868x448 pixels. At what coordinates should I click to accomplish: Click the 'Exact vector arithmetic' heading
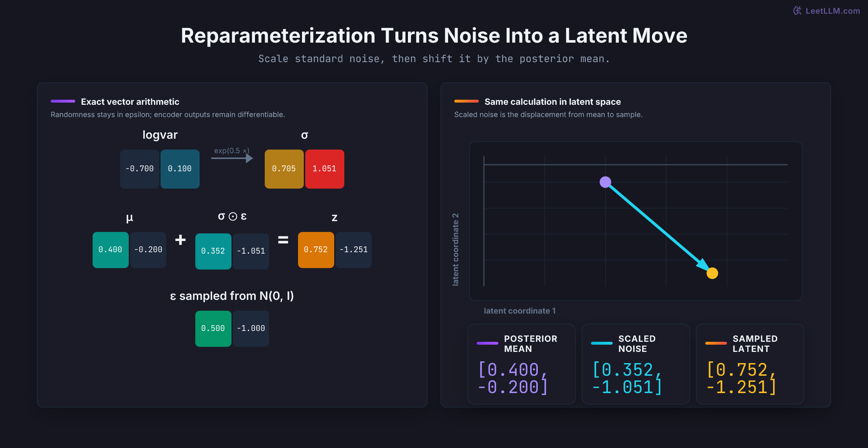(130, 102)
